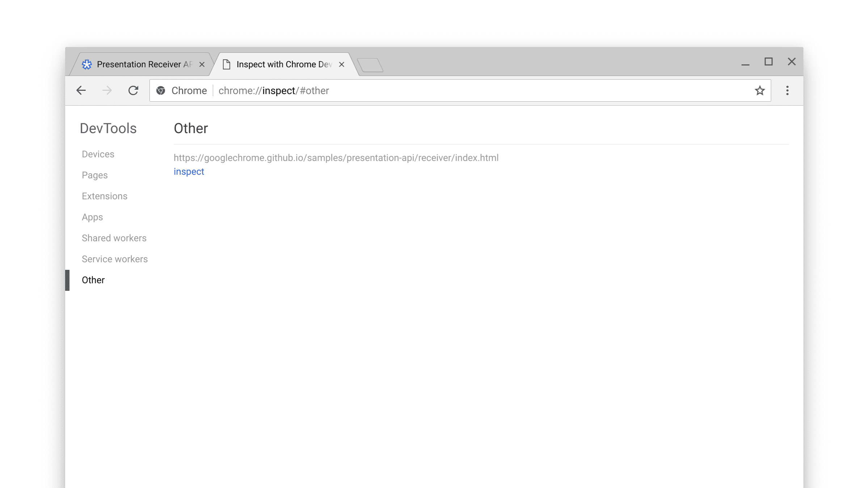Click the forward navigation arrow
This screenshot has height=488, width=868.
107,90
